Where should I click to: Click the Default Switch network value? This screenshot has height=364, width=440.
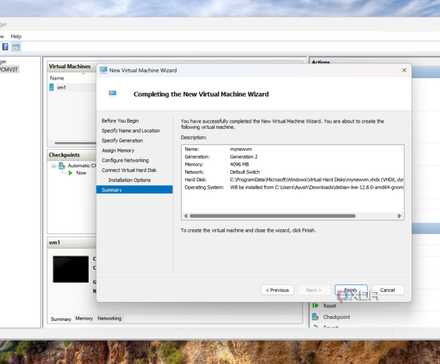pyautogui.click(x=245, y=172)
